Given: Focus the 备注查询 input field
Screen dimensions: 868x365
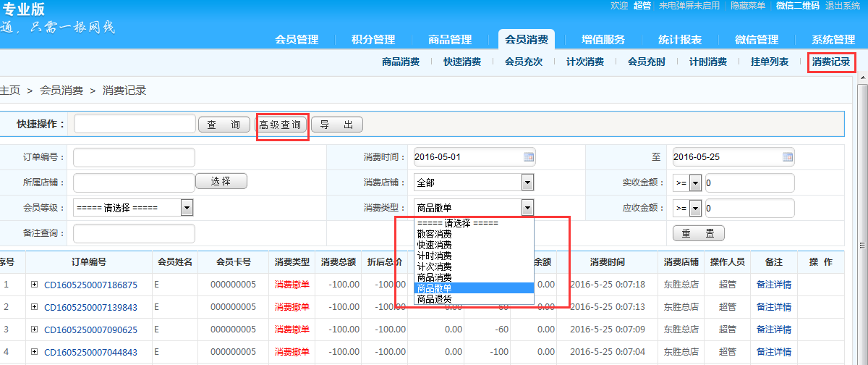Looking at the screenshot, I should coord(135,233).
